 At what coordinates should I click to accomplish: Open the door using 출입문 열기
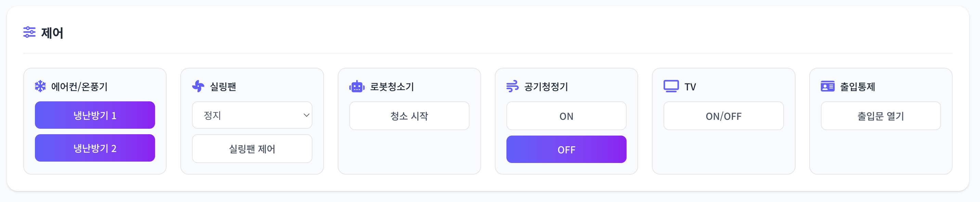point(880,116)
